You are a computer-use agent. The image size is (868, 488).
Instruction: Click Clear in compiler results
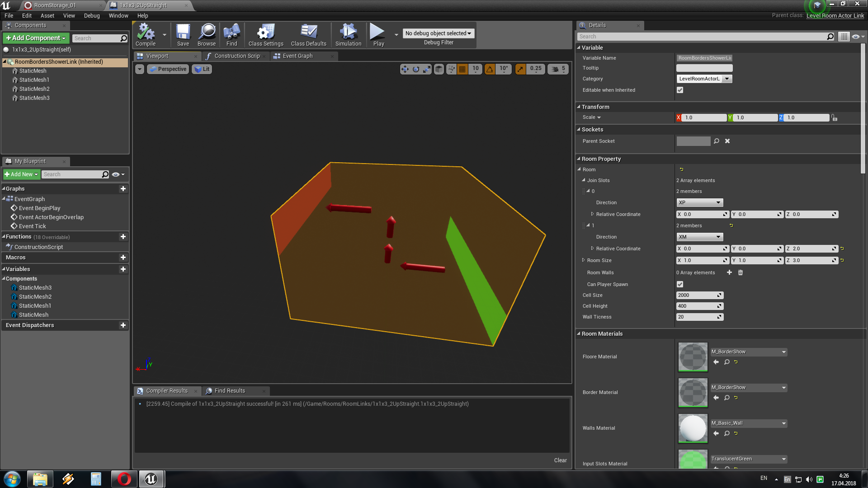pos(560,460)
